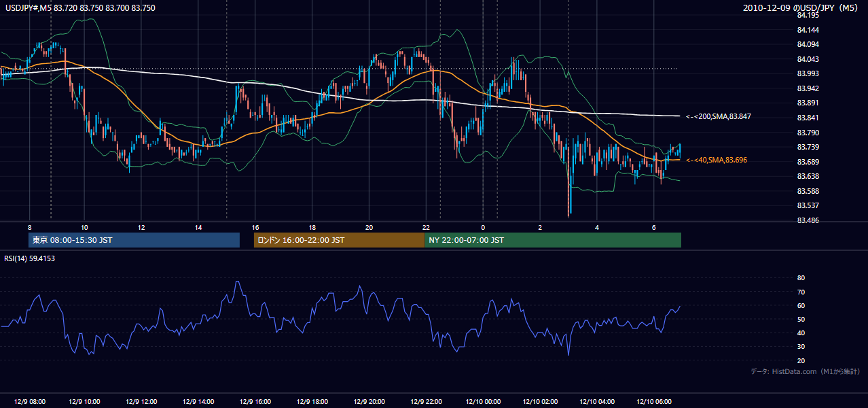
Task: Click price axis value 83.739
Action: pyautogui.click(x=808, y=147)
